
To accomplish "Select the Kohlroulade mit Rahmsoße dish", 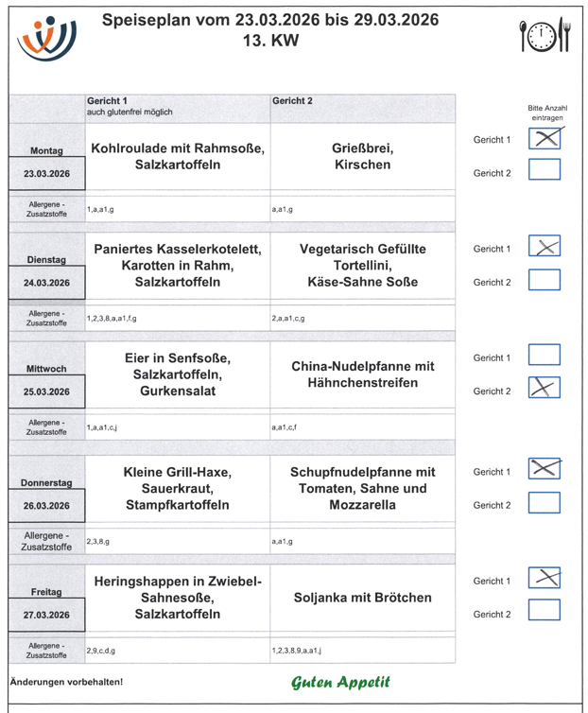I will click(x=177, y=156).
